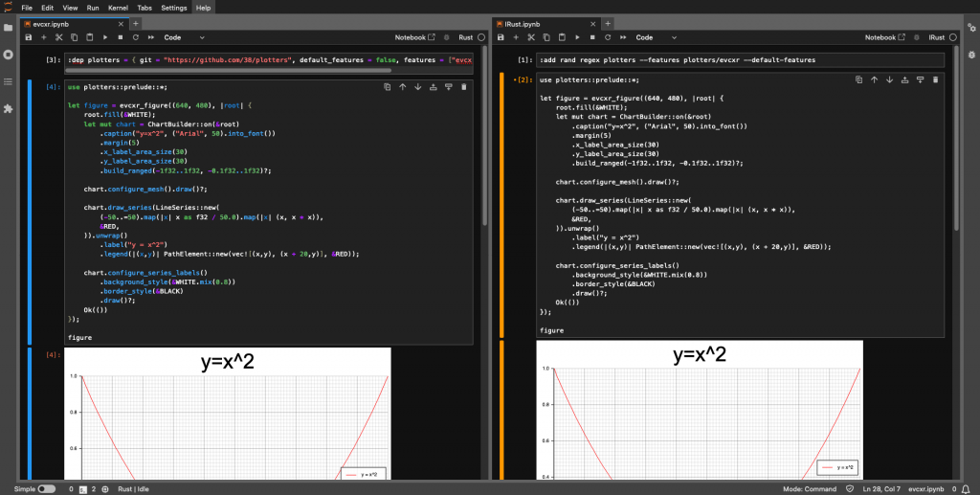Run the selected cell in IRust.ipynb

click(577, 37)
